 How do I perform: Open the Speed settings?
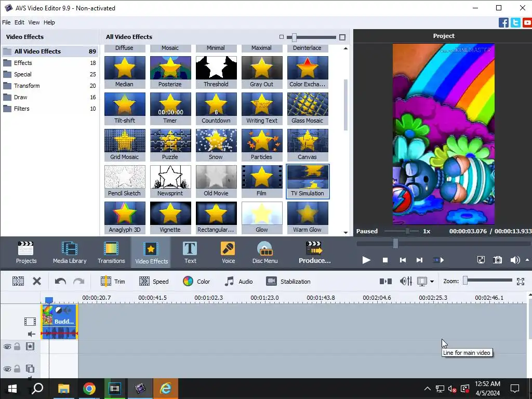(x=154, y=281)
